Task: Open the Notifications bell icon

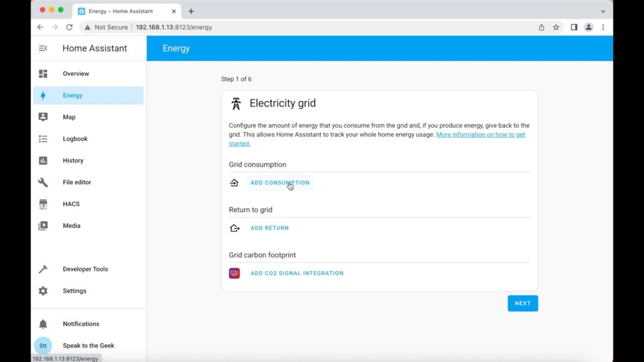Action: tap(43, 324)
